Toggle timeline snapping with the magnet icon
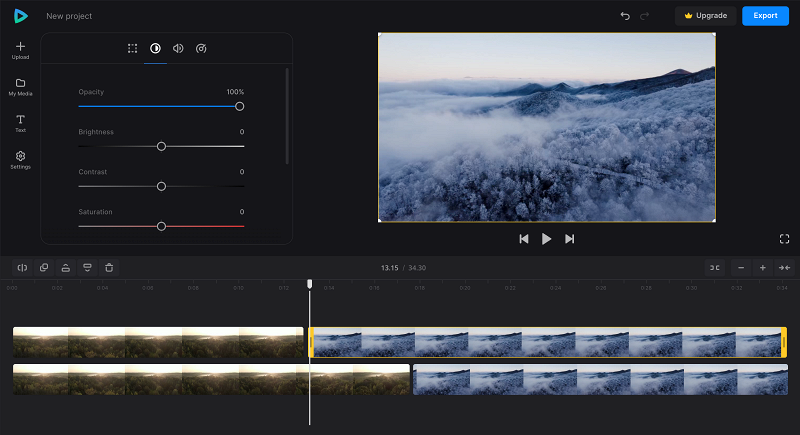The image size is (800, 435). [x=715, y=268]
